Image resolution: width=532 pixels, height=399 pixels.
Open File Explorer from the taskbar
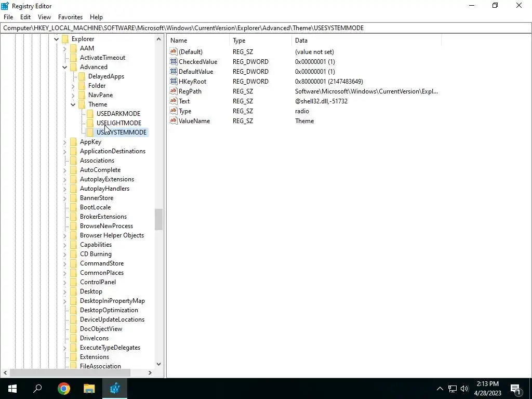89,389
